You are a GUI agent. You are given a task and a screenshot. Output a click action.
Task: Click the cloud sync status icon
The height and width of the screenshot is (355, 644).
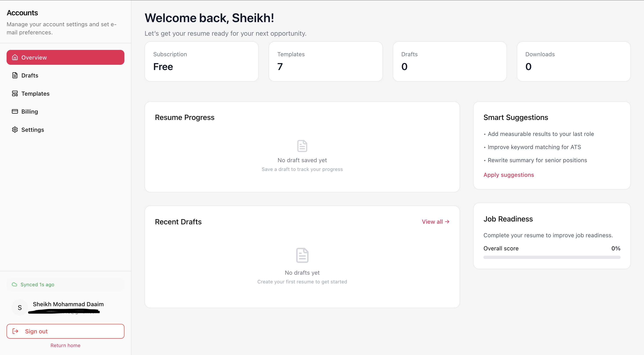tap(14, 285)
